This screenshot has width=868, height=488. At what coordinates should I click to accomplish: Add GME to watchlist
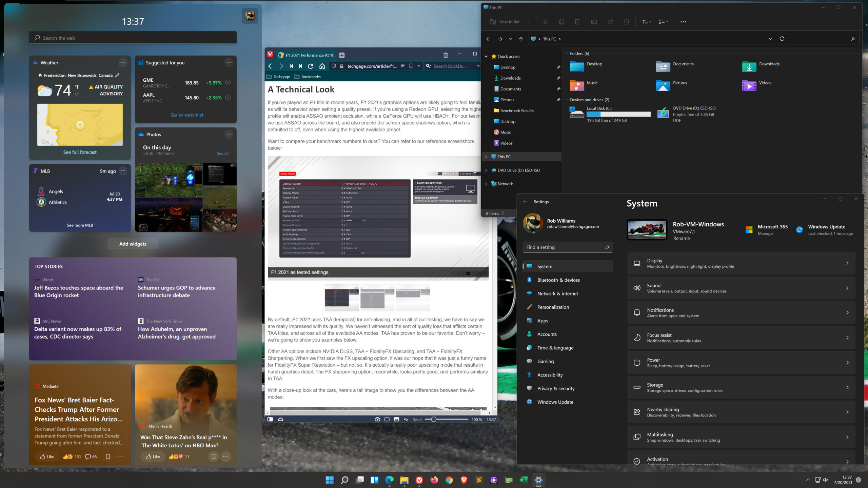(x=228, y=82)
